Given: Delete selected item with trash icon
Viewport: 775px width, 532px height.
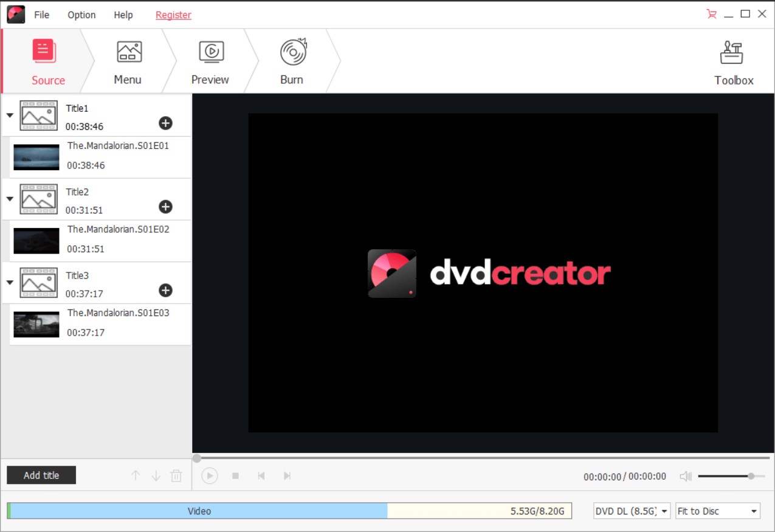Looking at the screenshot, I should pos(176,475).
